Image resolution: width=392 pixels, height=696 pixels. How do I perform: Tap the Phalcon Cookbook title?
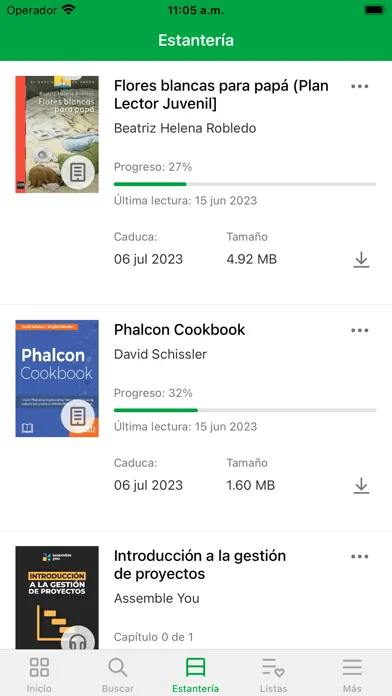pyautogui.click(x=179, y=330)
